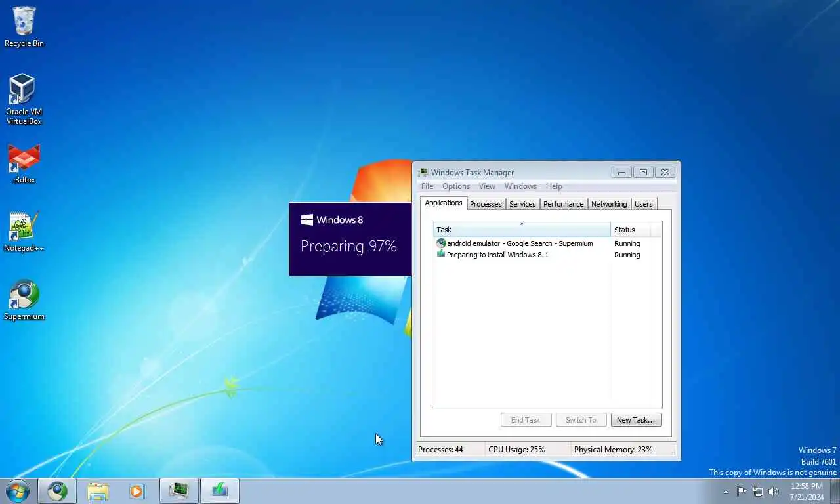Image resolution: width=840 pixels, height=504 pixels.
Task: Open the Windows menu in Task Manager
Action: (x=520, y=186)
